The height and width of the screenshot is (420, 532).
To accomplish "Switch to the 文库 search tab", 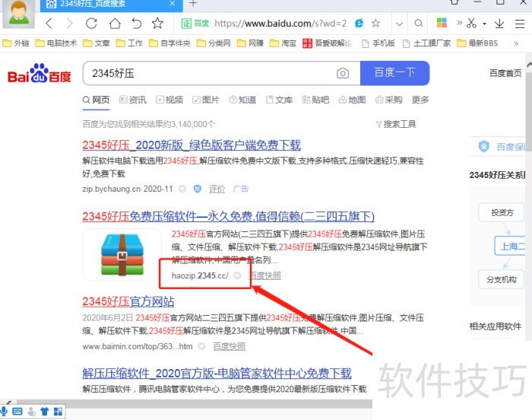I will click(x=279, y=100).
